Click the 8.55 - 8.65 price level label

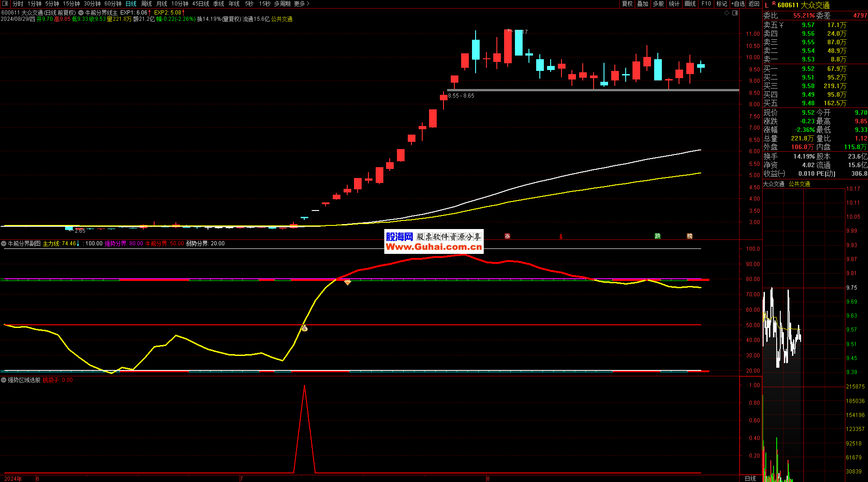point(461,96)
